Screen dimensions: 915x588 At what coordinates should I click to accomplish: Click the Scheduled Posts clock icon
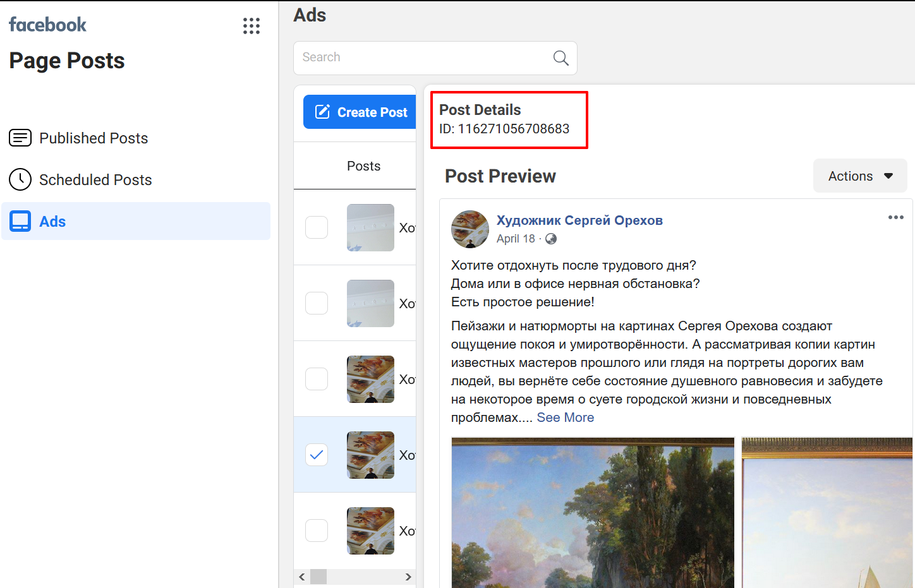20,179
